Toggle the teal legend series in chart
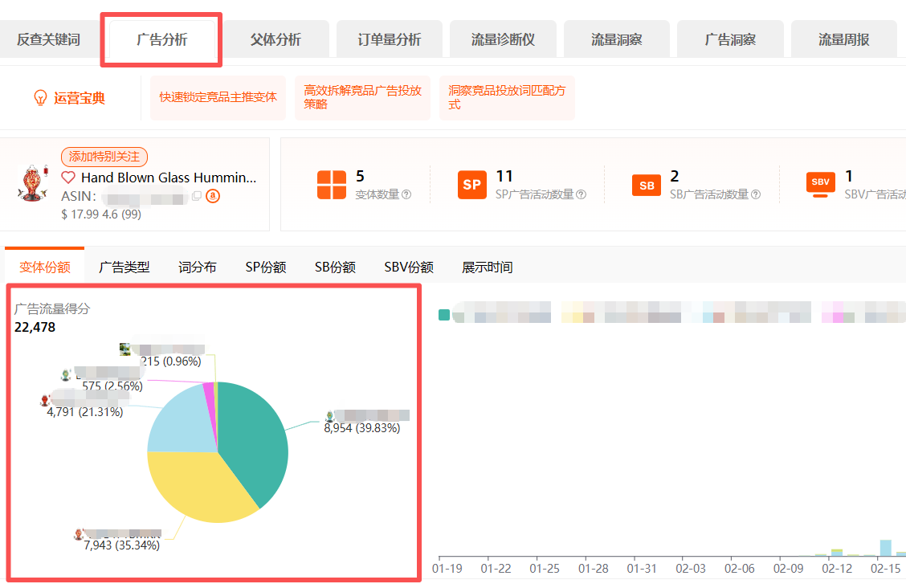906x588 pixels. (x=444, y=314)
